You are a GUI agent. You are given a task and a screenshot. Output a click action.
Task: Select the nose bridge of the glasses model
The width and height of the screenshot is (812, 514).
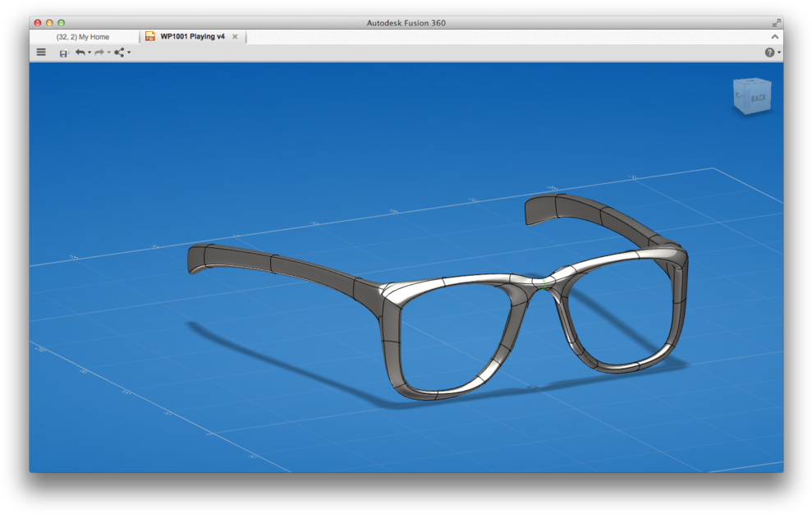coord(544,283)
